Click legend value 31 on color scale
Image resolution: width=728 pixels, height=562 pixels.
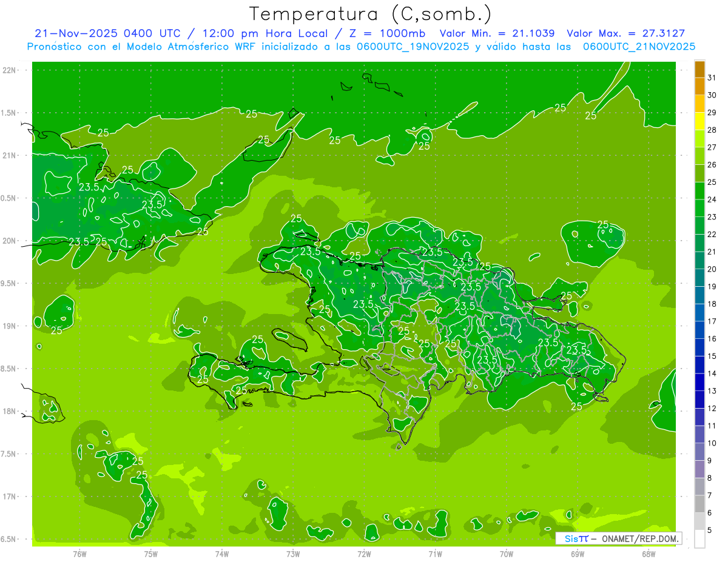tap(712, 78)
